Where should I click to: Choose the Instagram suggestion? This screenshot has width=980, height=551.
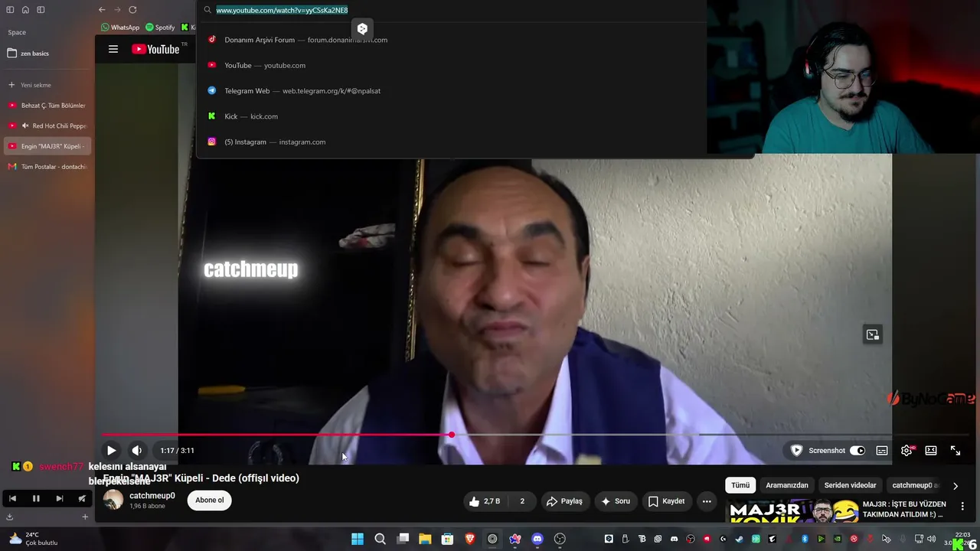click(x=452, y=142)
